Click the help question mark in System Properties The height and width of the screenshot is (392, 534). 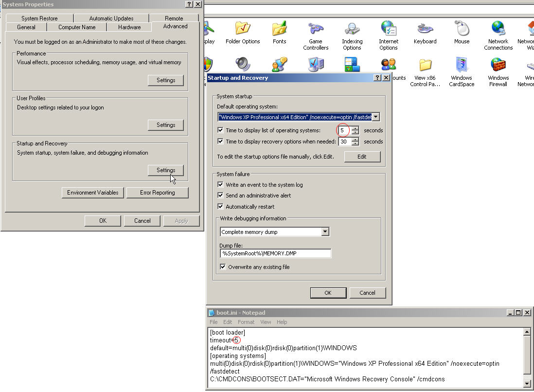189,4
